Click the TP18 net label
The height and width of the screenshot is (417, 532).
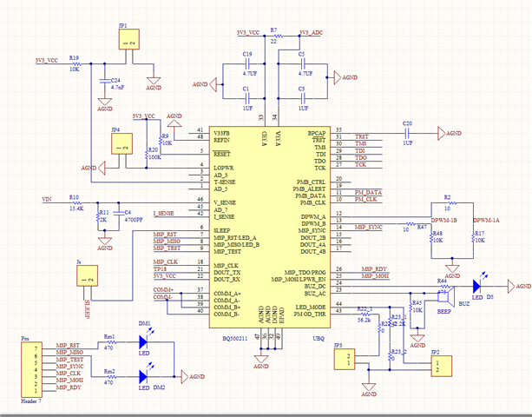[160, 269]
